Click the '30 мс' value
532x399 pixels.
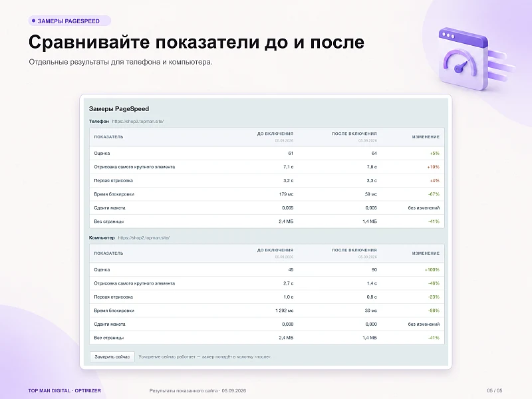[x=371, y=311]
